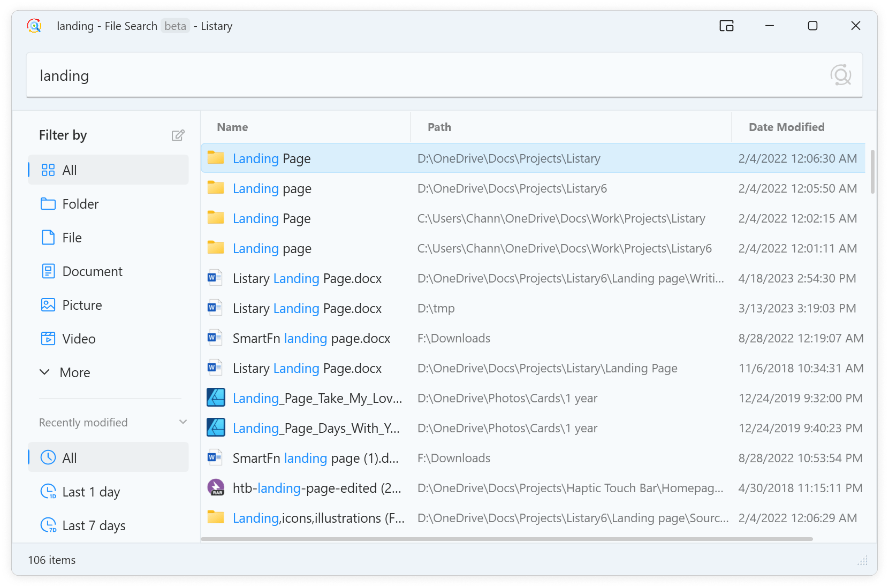Click the Video filter icon
This screenshot has height=588, width=889.
click(48, 339)
